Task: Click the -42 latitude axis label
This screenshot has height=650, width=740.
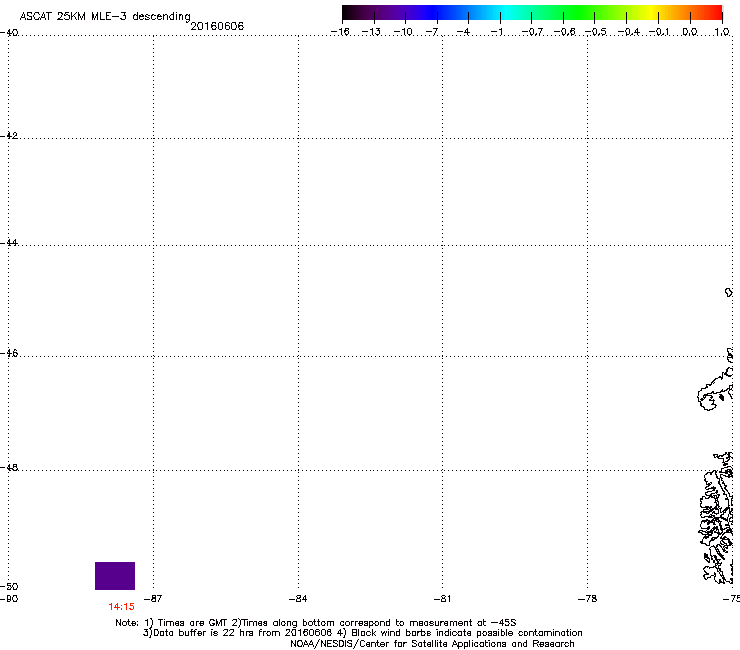Action: [x=9, y=135]
